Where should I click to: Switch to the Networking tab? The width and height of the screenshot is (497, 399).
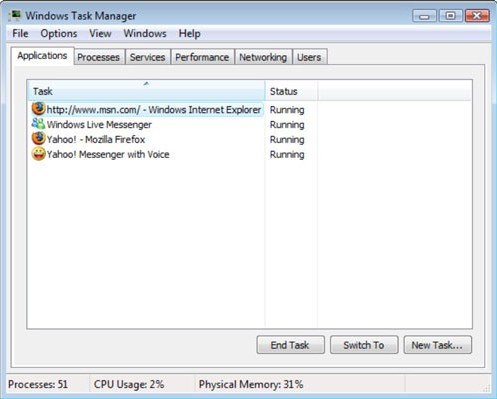[263, 57]
